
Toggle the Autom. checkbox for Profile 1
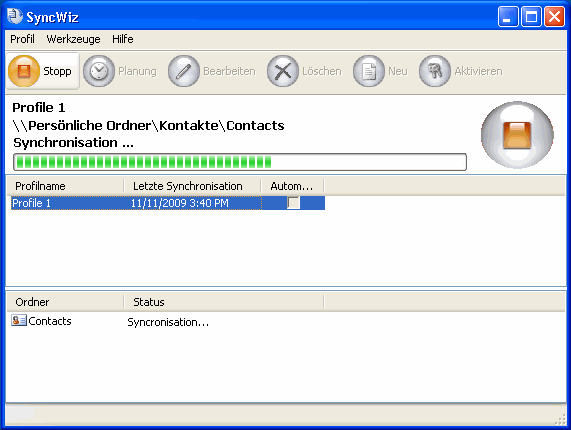click(x=294, y=203)
